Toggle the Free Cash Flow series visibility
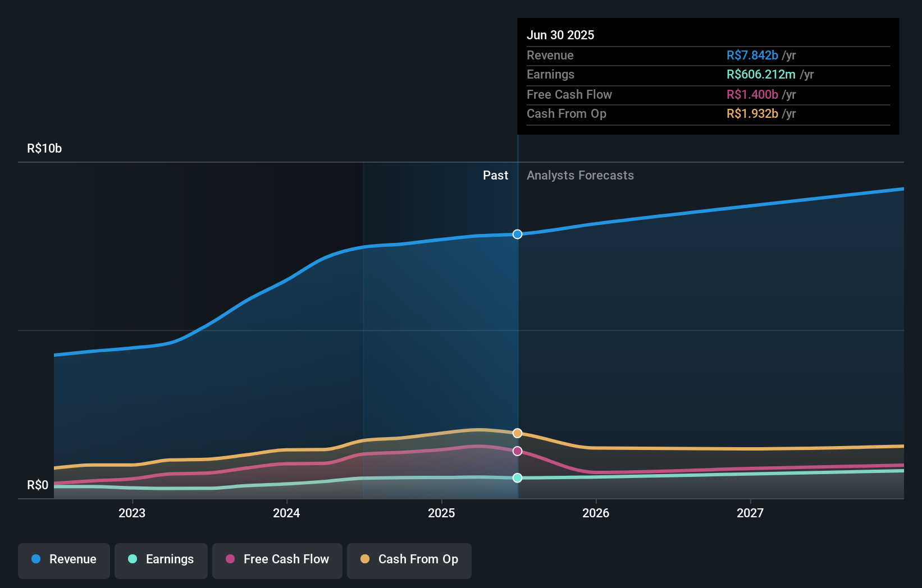The image size is (922, 588). [277, 561]
